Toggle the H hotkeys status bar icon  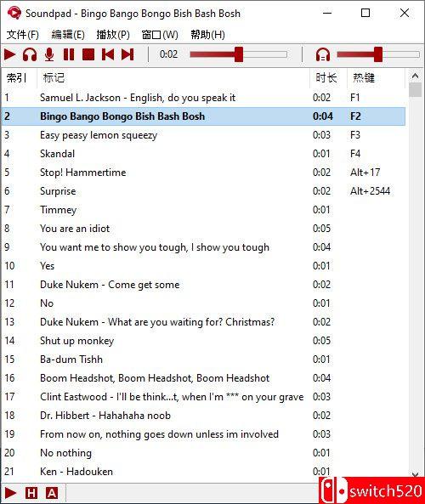point(31,493)
